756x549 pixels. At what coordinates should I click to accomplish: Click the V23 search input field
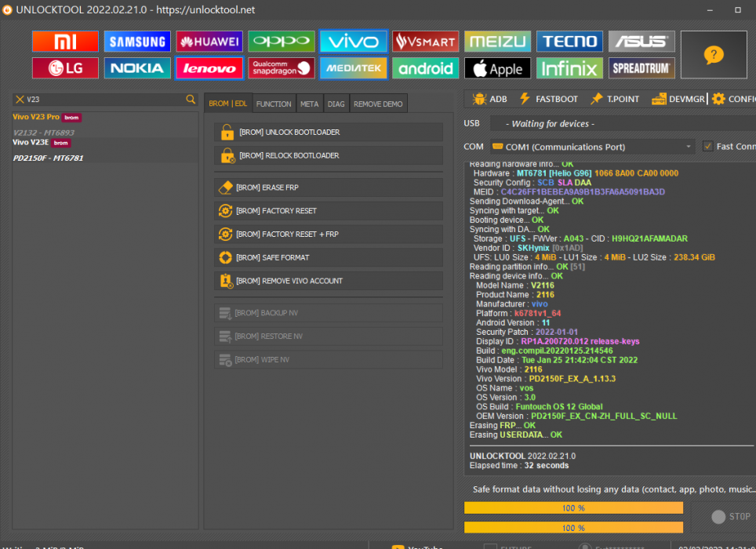(105, 100)
